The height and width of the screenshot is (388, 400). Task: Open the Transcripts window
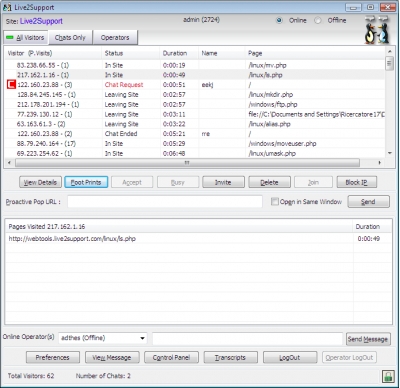(230, 358)
